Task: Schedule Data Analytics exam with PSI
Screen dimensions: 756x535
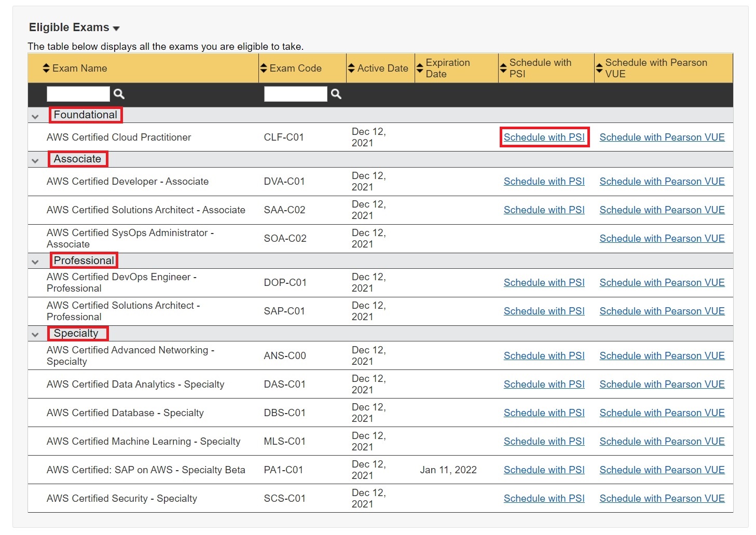Action: pyautogui.click(x=544, y=384)
